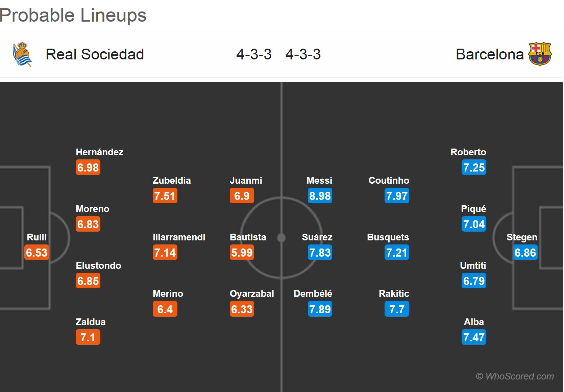Click Bautista's 5.99 rating badge

pos(242,253)
